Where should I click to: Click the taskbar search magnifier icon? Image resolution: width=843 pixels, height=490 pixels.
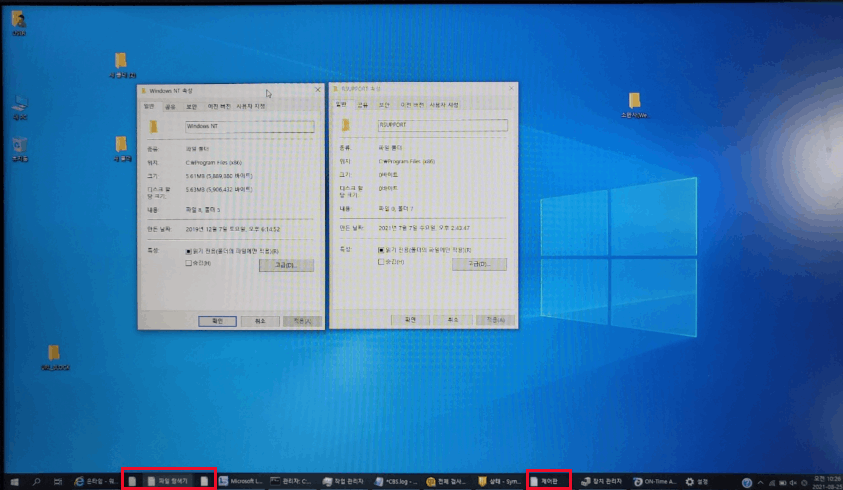[x=36, y=481]
